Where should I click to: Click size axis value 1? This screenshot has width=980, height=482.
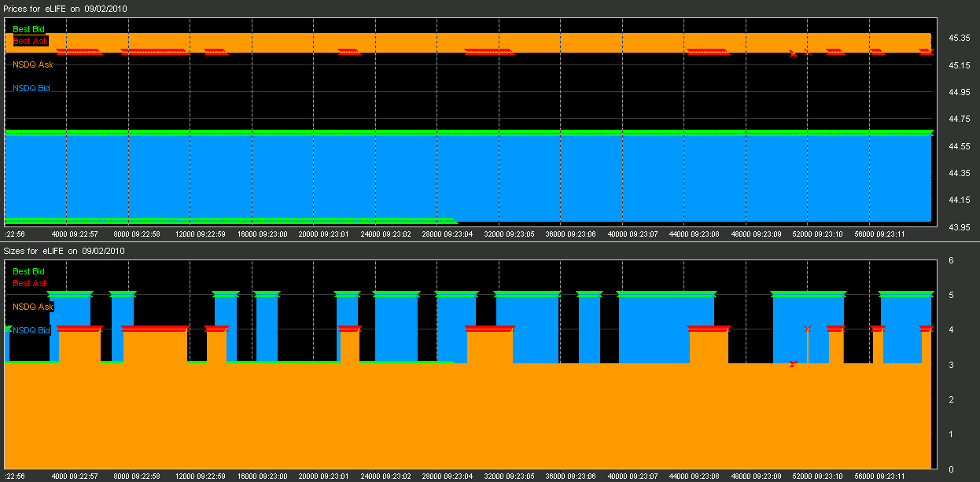tap(952, 434)
